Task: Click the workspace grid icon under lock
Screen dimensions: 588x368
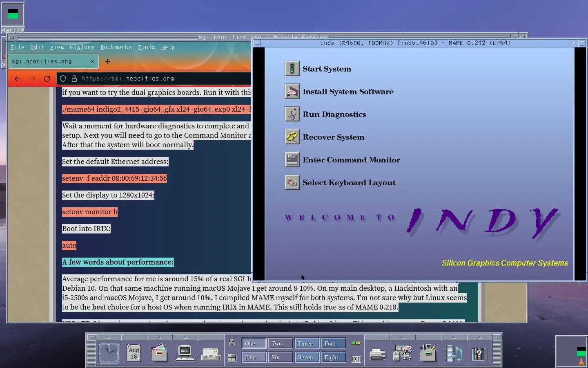Action: coord(232,358)
